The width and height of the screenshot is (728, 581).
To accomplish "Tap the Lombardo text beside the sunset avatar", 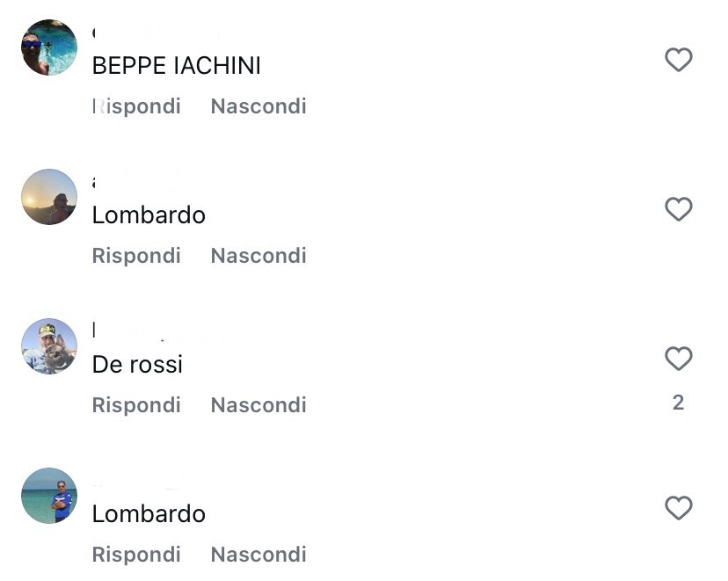I will pyautogui.click(x=149, y=215).
